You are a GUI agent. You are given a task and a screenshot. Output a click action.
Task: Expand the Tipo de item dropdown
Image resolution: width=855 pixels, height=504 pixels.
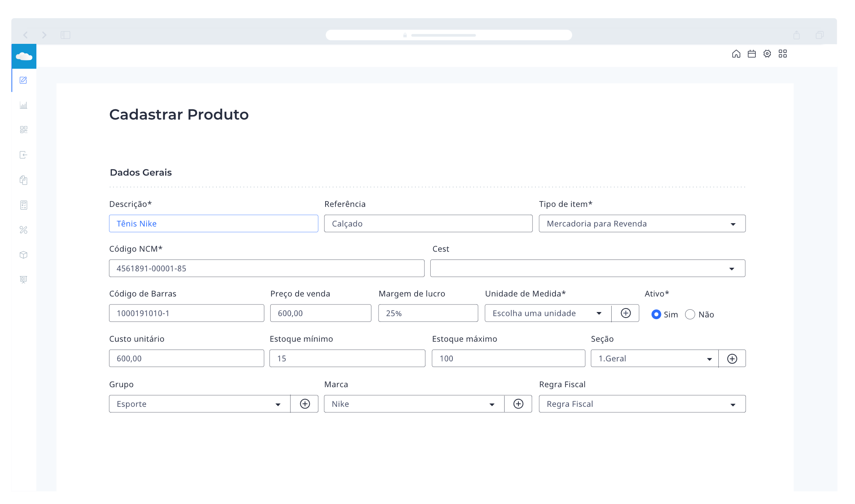(x=642, y=224)
